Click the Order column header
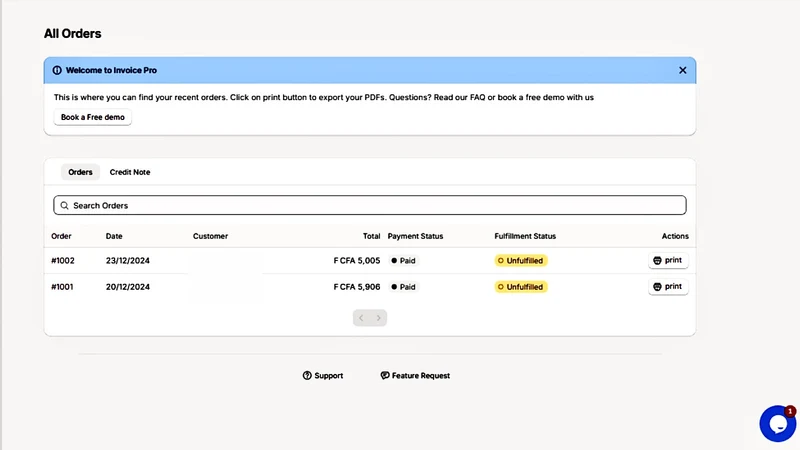800x450 pixels. (x=61, y=236)
